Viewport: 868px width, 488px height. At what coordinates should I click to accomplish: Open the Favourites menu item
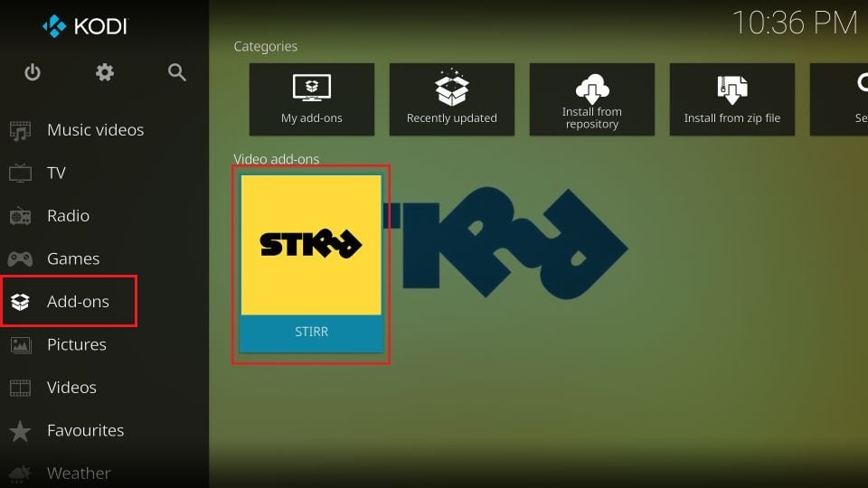(86, 430)
